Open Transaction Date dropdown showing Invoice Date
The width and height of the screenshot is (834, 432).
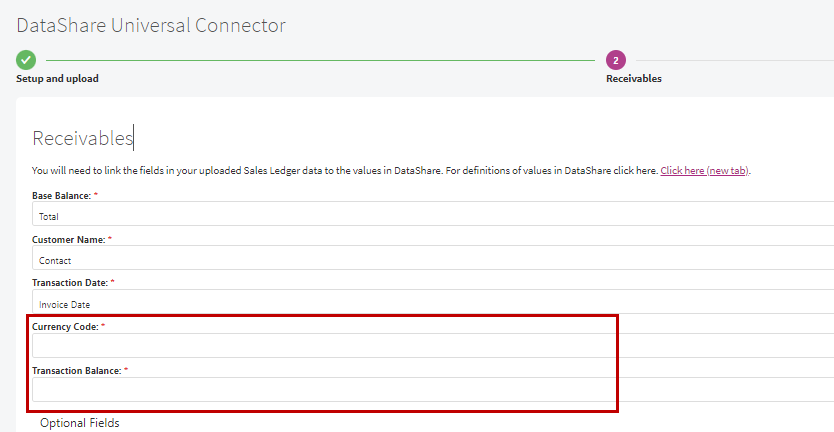coord(433,302)
